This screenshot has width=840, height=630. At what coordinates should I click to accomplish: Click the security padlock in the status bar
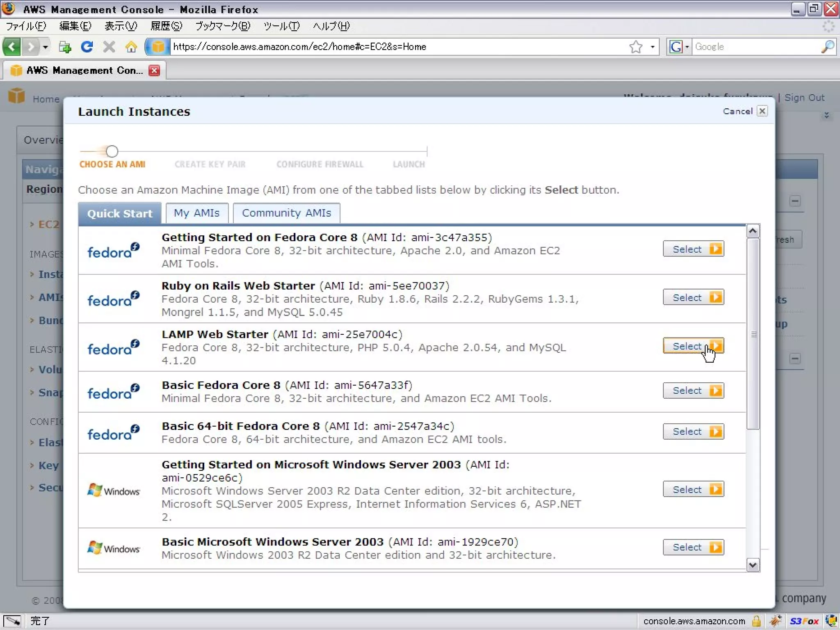[756, 621]
